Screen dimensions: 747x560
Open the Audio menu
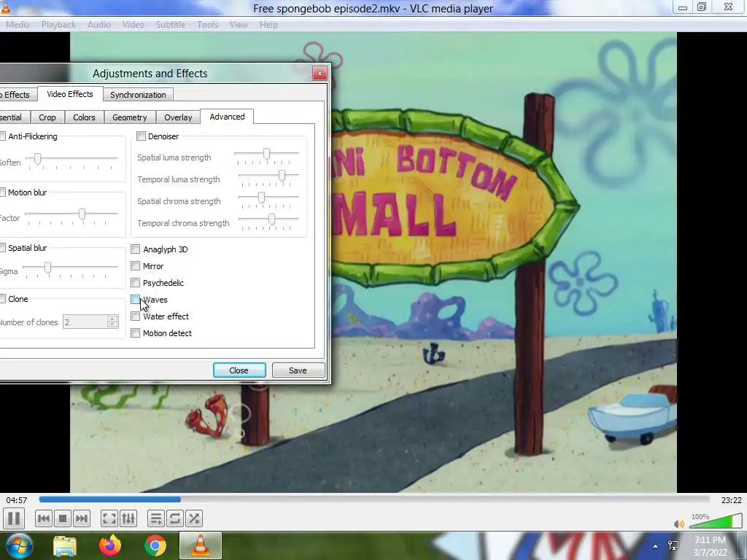click(99, 25)
